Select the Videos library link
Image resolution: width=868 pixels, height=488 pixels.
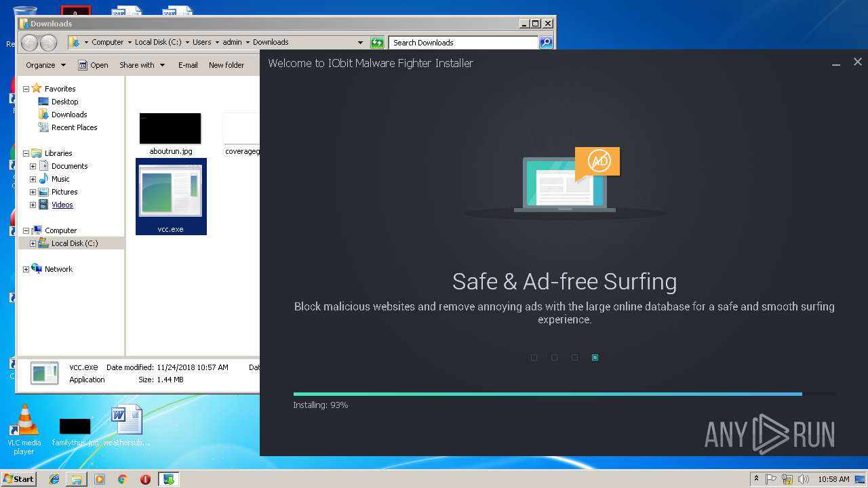(x=62, y=205)
